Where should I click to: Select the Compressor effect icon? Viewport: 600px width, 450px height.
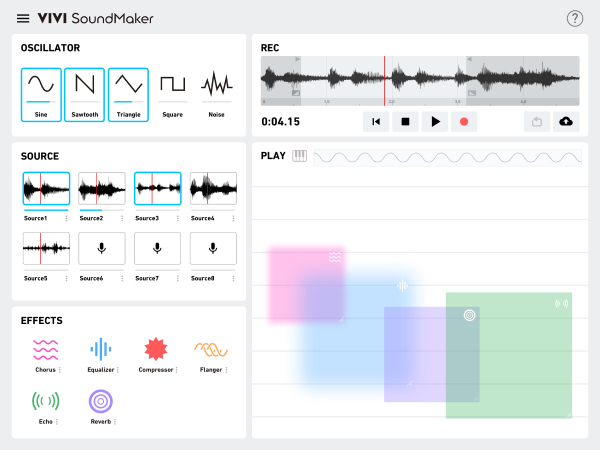point(155,349)
